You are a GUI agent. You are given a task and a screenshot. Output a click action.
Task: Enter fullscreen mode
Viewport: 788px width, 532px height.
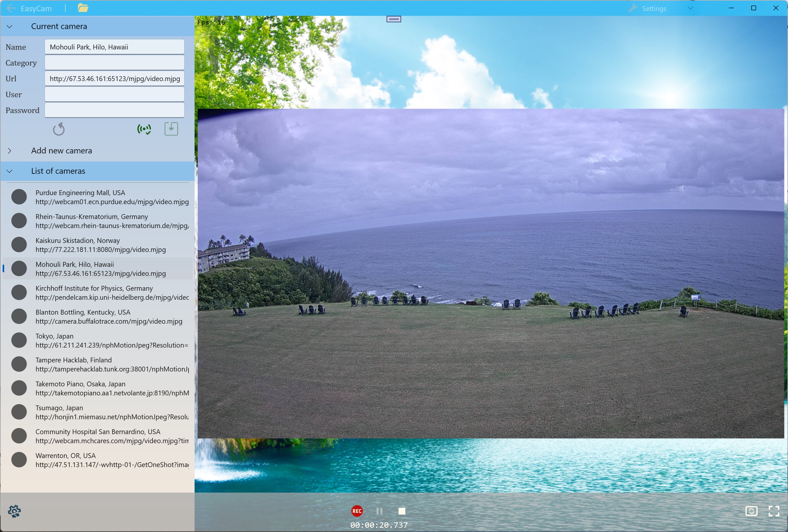point(774,511)
